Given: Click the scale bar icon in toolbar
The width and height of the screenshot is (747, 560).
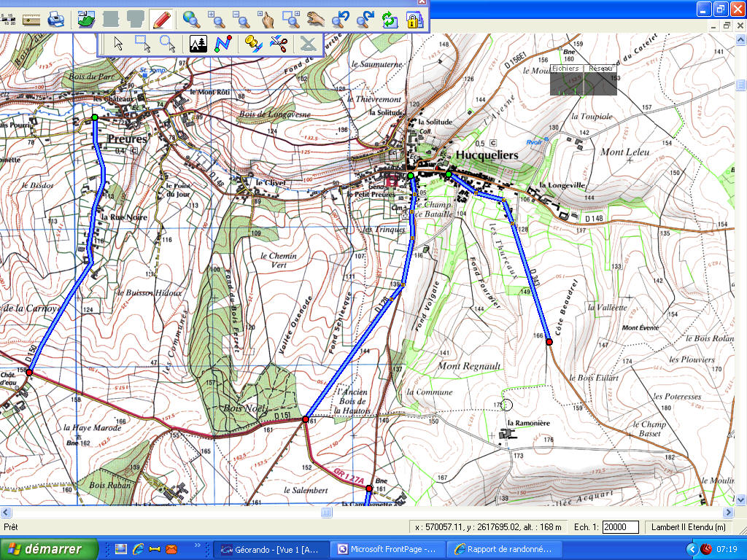Looking at the screenshot, I should [8, 20].
